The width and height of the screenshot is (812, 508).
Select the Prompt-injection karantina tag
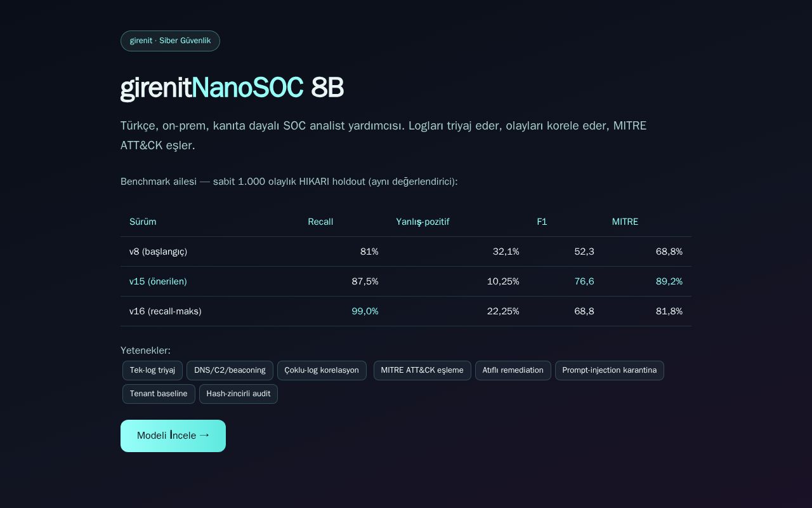click(609, 370)
